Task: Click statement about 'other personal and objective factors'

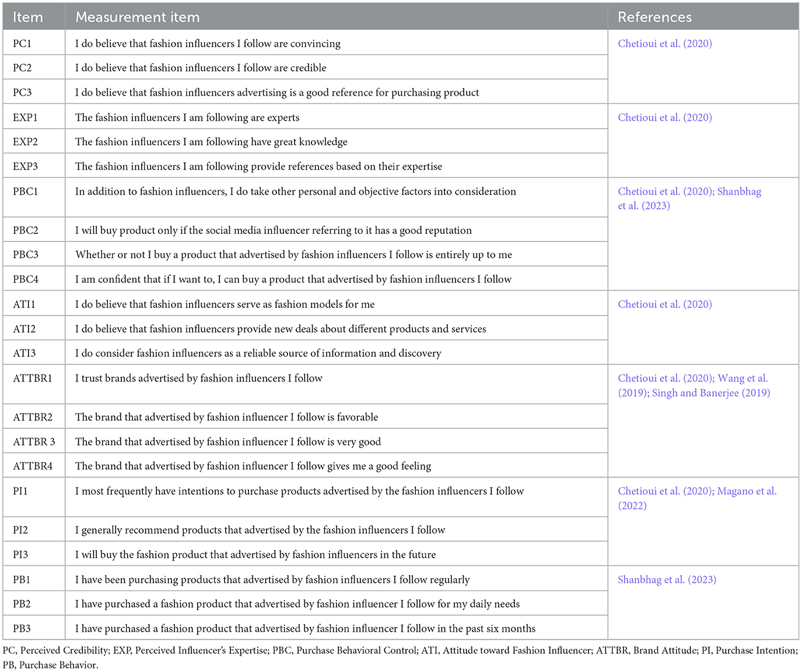Action: [296, 192]
